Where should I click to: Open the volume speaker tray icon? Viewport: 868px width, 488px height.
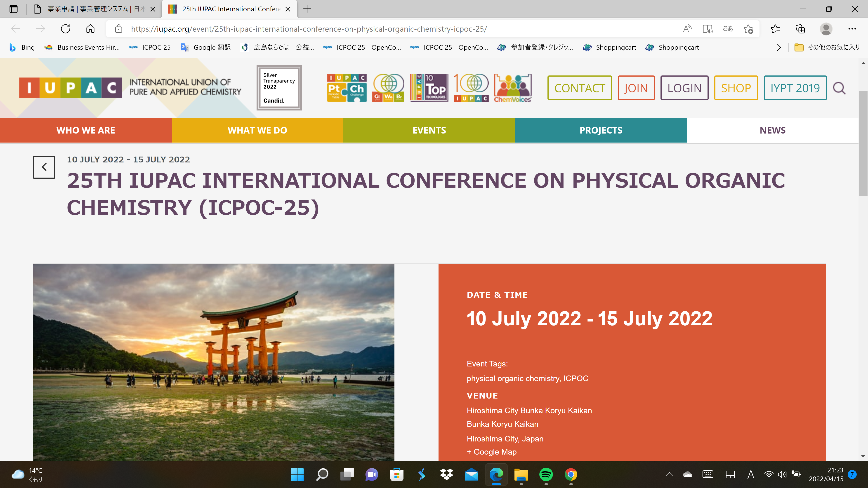click(x=782, y=474)
